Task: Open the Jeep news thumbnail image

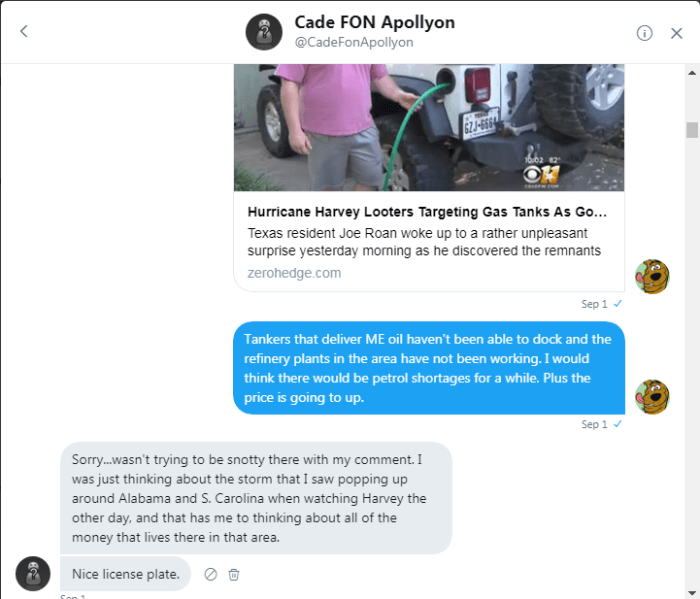Action: click(429, 127)
